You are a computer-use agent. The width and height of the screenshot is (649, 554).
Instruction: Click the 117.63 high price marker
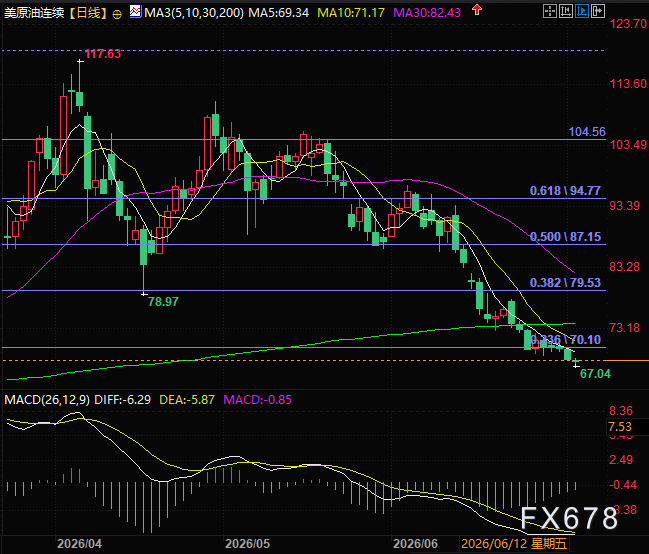[x=103, y=54]
